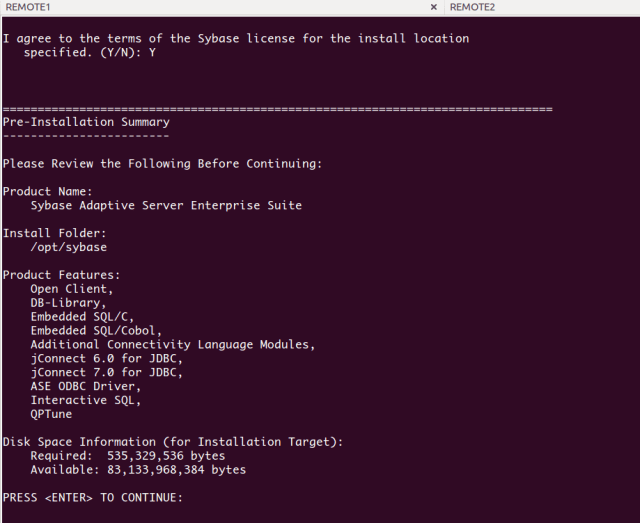Click the 'Open Client,' feature line
Image resolution: width=640 pixels, height=523 pixels.
[x=71, y=289]
